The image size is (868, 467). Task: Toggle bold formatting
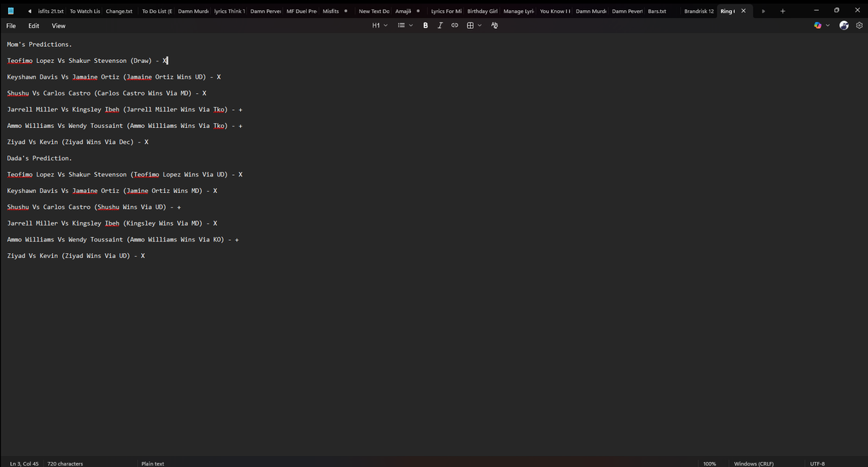click(x=425, y=25)
